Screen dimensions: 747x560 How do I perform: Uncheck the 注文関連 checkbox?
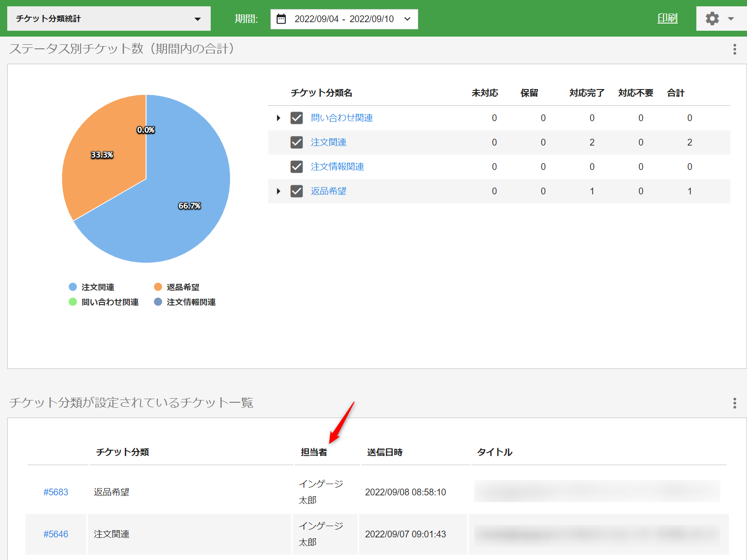click(x=297, y=142)
